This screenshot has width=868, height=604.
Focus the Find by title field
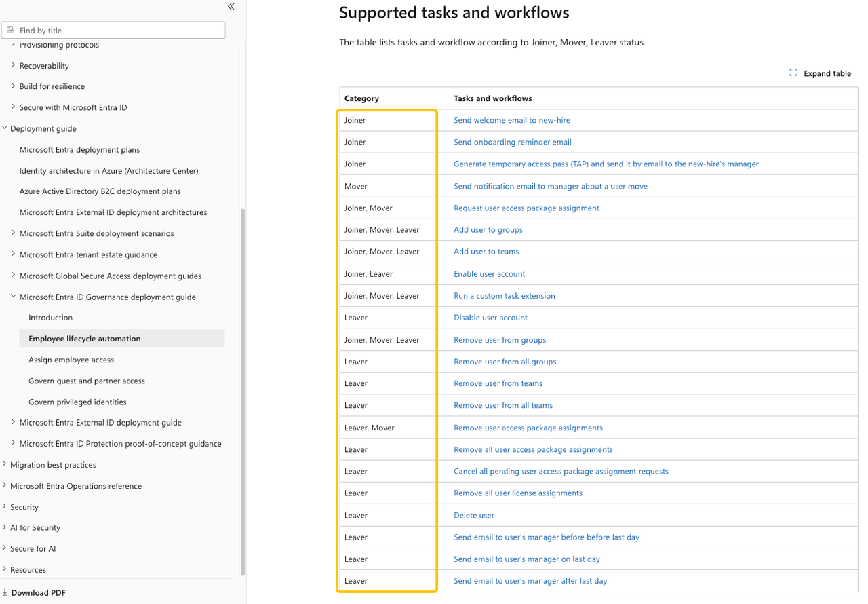point(113,30)
